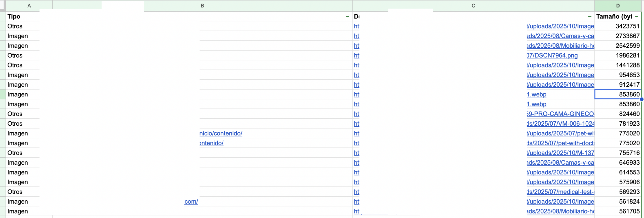Select the cell with value 3423751

coord(618,26)
